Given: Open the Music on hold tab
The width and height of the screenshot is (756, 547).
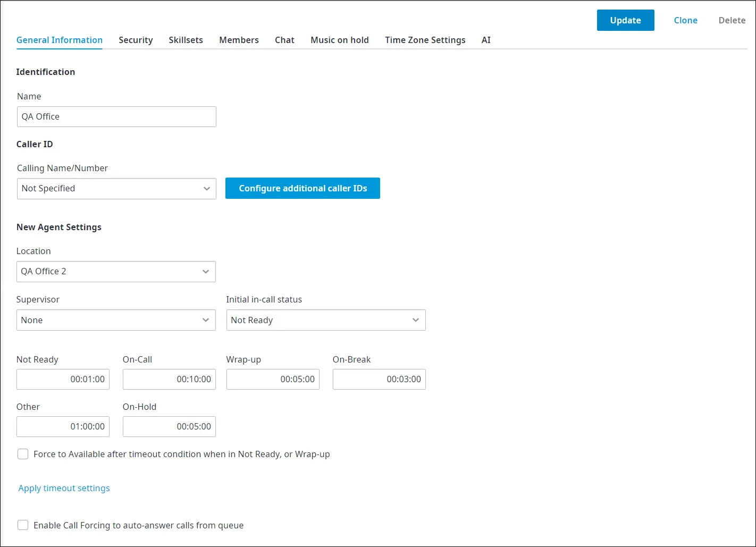Looking at the screenshot, I should 340,40.
